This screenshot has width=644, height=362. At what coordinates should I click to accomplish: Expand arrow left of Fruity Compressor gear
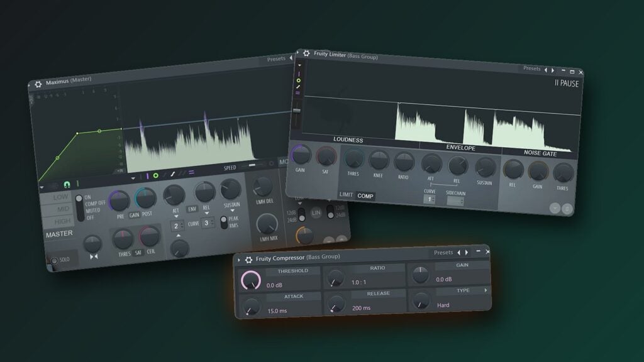coord(238,260)
